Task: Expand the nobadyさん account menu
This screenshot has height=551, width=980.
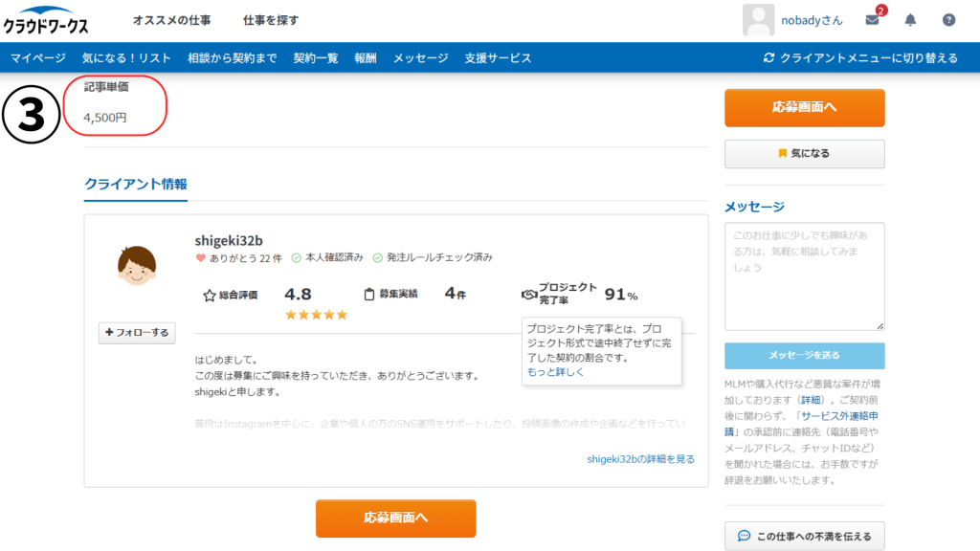Action: pos(813,20)
